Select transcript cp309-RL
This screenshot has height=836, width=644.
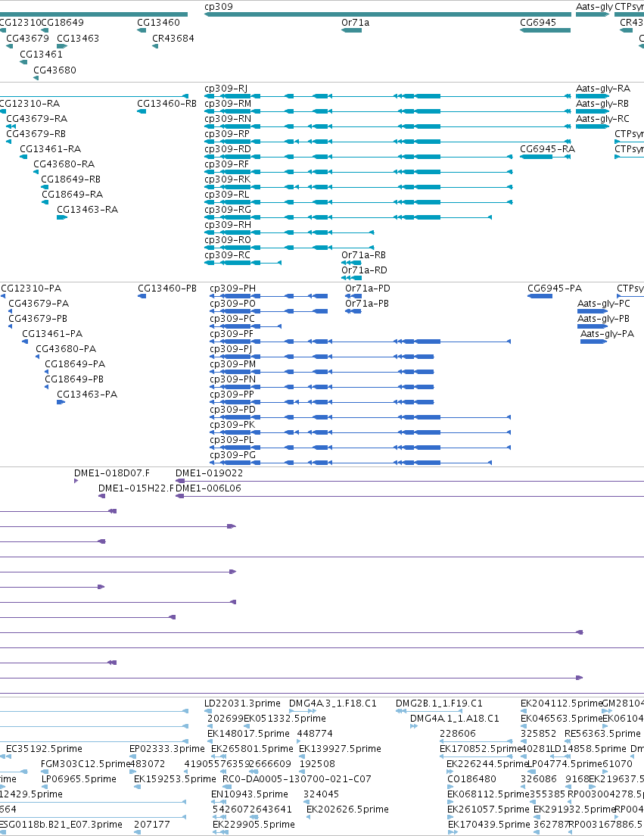click(x=227, y=195)
